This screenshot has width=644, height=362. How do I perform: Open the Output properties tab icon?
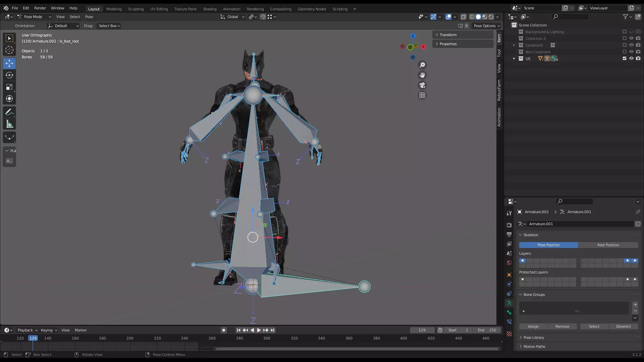[509, 234]
